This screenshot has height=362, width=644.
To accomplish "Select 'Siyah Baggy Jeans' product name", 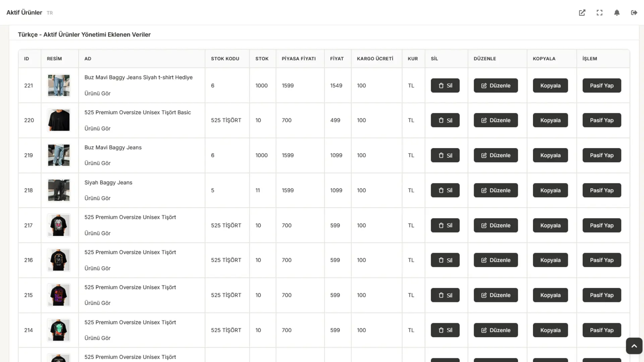I will 108,183.
